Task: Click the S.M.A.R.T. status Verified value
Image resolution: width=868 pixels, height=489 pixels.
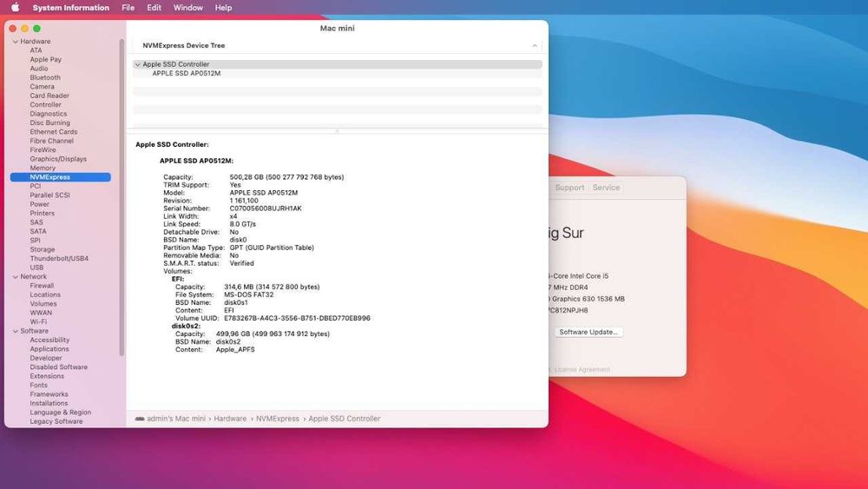Action: [x=242, y=263]
